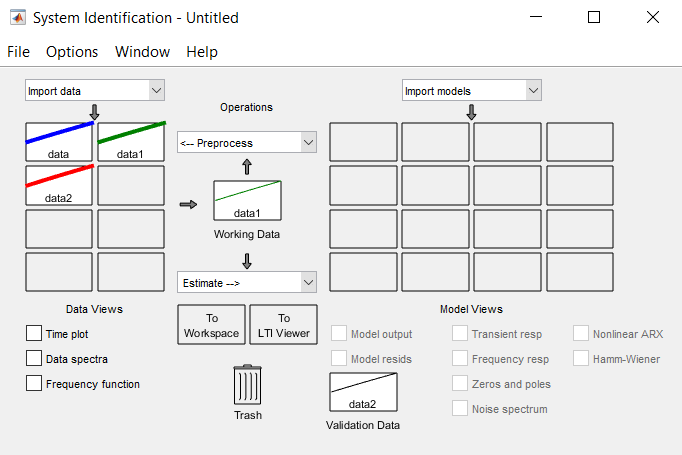Minimize the System Identification window
Viewport: 682px width, 455px height.
(x=536, y=17)
